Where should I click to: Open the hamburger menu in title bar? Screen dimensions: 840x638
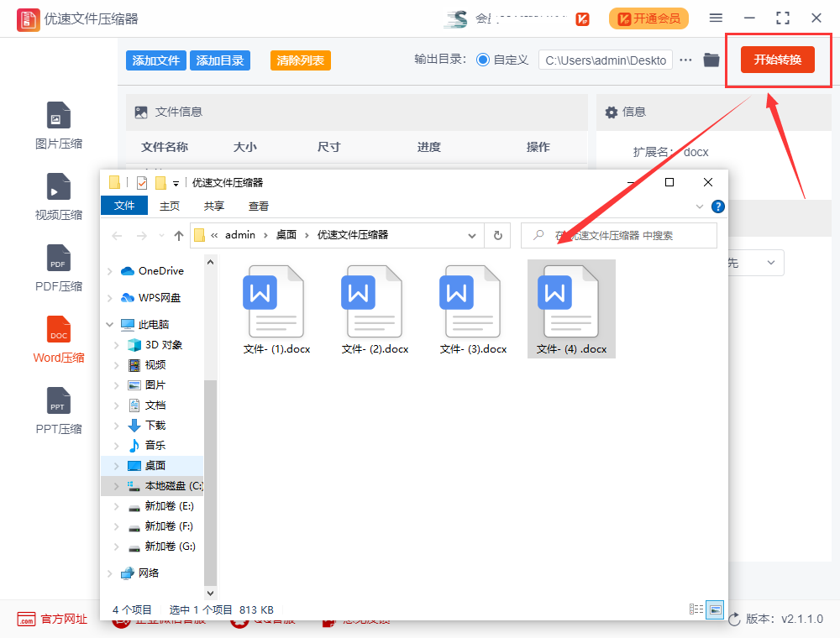coord(716,18)
